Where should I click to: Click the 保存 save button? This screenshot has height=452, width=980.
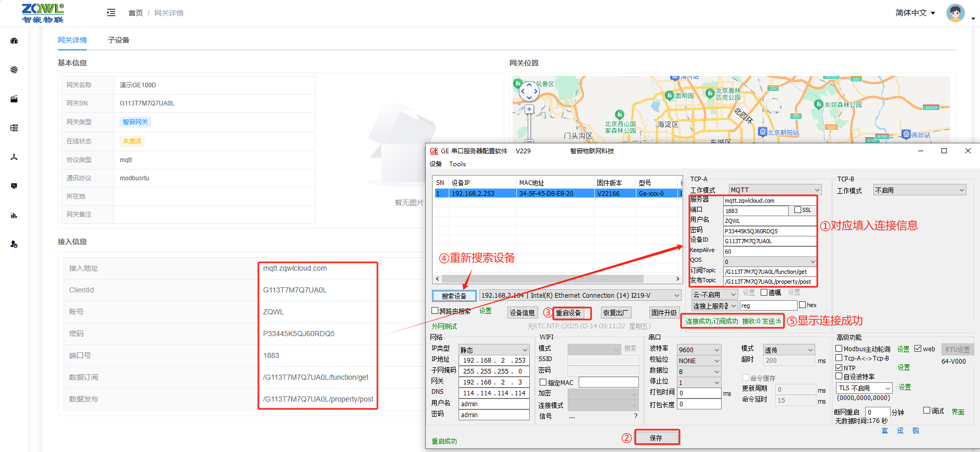(657, 437)
